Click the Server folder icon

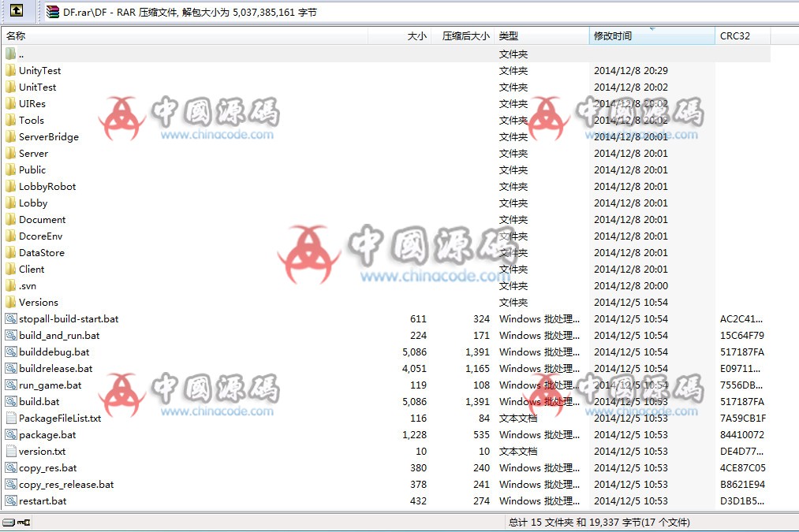click(x=11, y=153)
